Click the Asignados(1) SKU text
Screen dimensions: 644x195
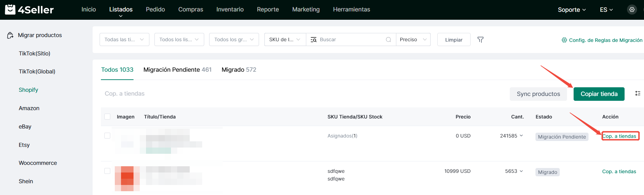coord(342,136)
